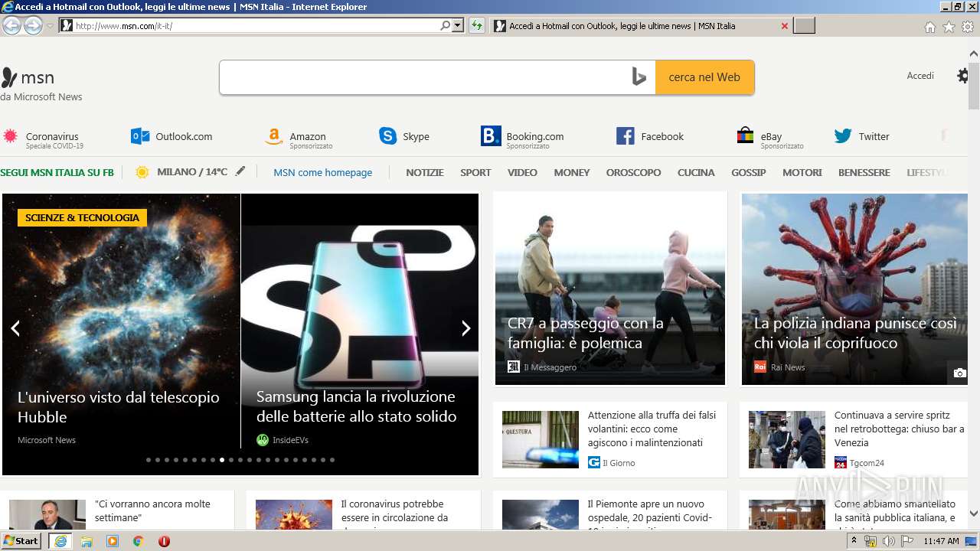Open the IE Favorites star
This screenshot has width=980, height=551.
pyautogui.click(x=949, y=27)
